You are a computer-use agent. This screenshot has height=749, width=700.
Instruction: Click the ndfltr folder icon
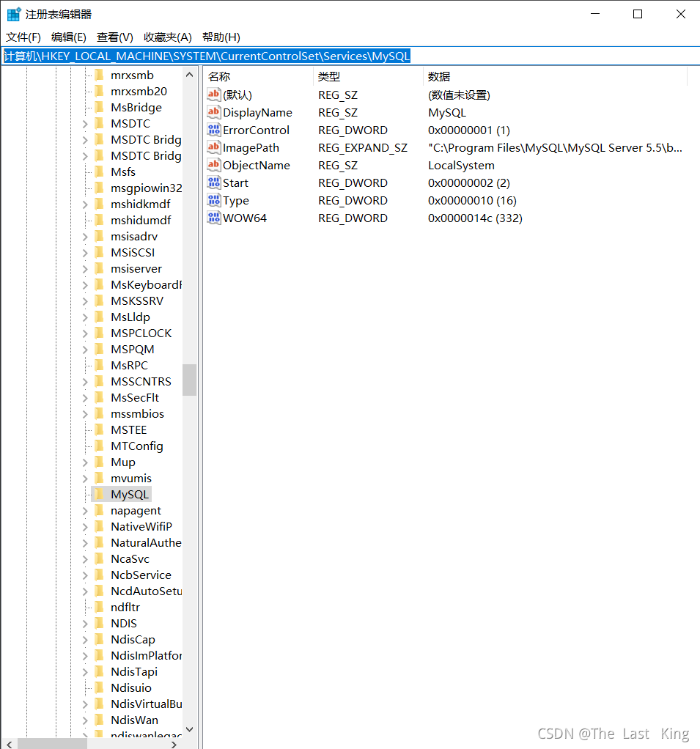coord(100,607)
